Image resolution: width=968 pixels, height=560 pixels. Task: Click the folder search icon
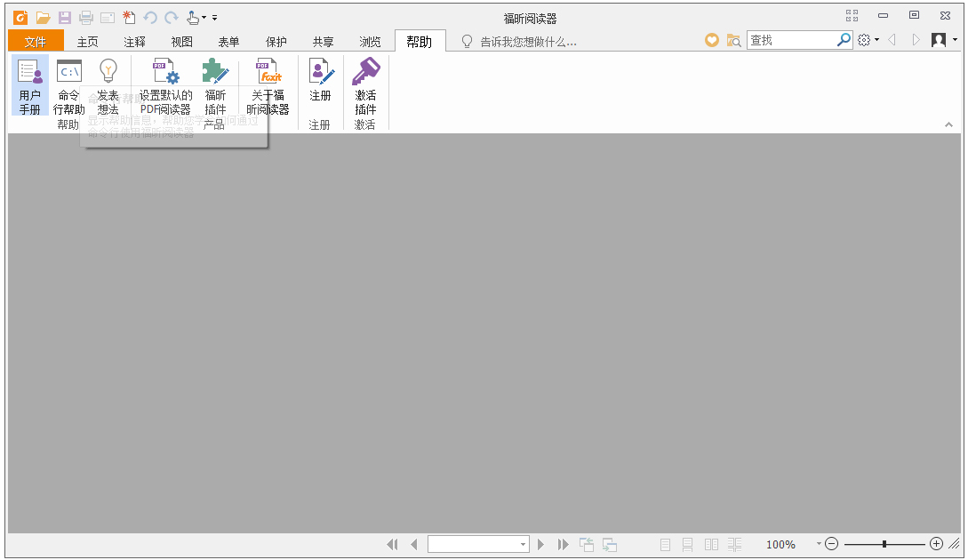point(733,41)
